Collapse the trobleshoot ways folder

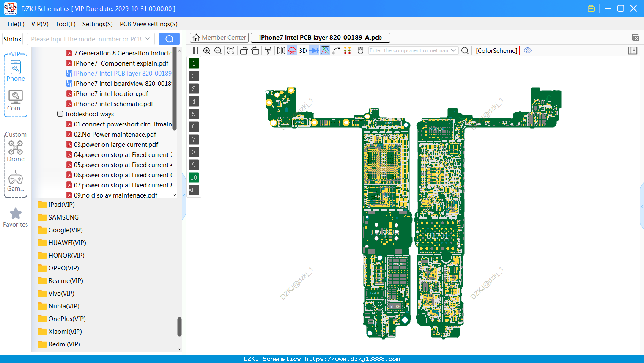coord(60,114)
